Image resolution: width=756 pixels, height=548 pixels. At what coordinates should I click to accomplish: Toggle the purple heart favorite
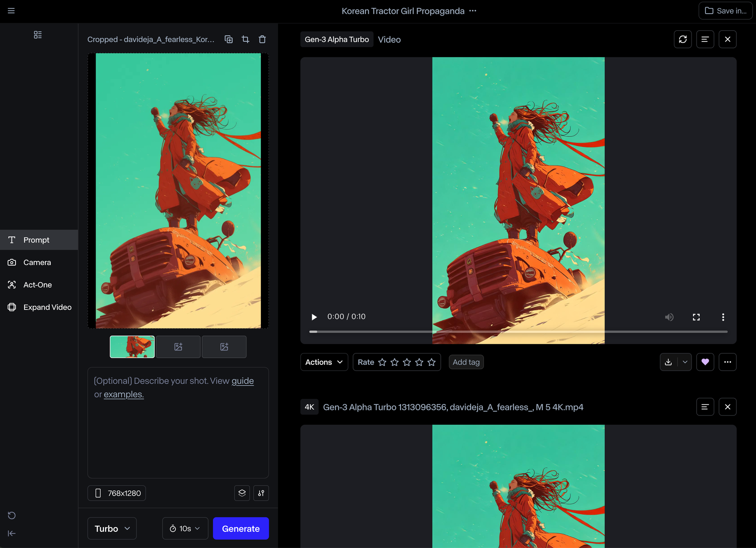point(705,362)
